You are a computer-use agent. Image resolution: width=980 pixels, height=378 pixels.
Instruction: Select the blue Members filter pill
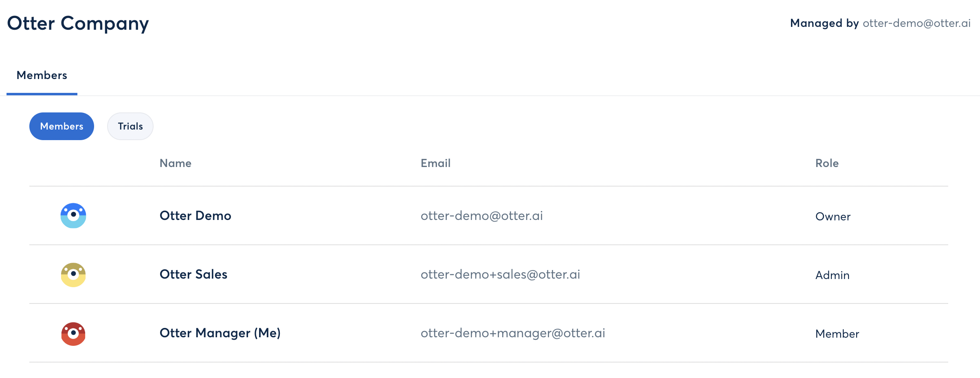click(62, 126)
